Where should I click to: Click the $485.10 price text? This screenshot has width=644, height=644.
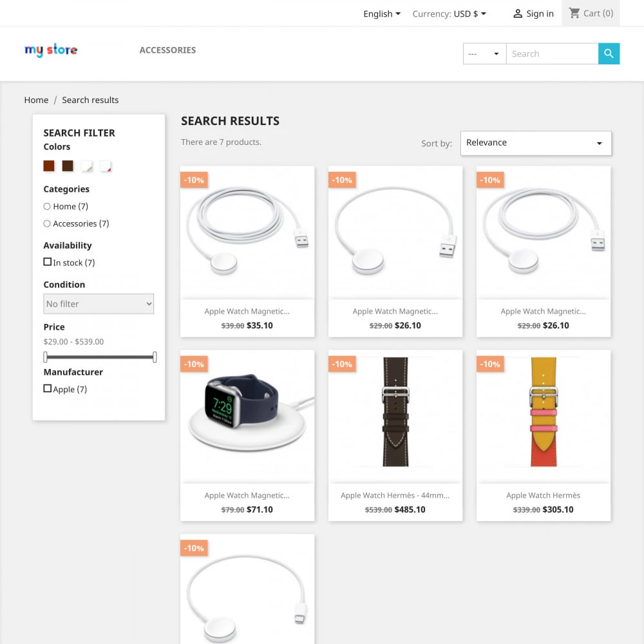click(x=410, y=509)
